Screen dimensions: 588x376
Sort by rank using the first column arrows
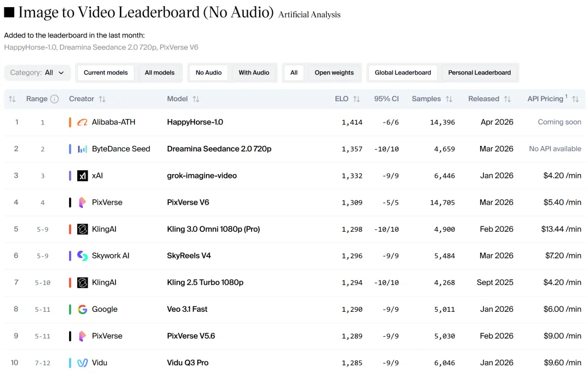point(12,99)
